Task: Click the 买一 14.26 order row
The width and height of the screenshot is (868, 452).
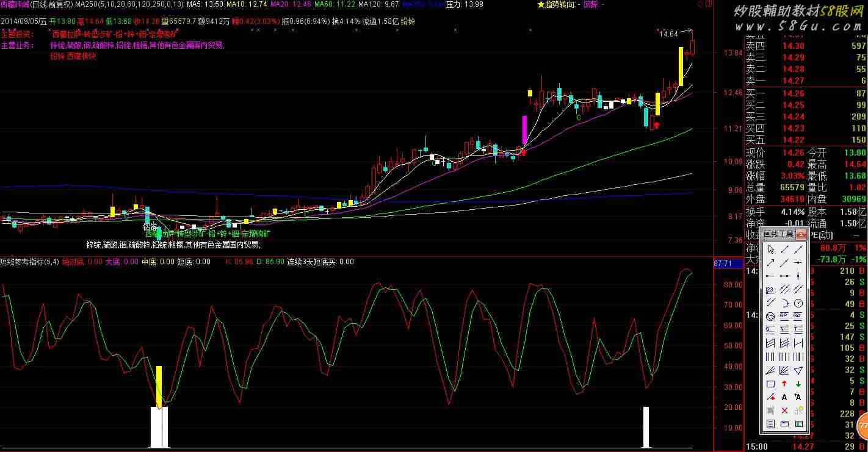Action: [x=806, y=93]
